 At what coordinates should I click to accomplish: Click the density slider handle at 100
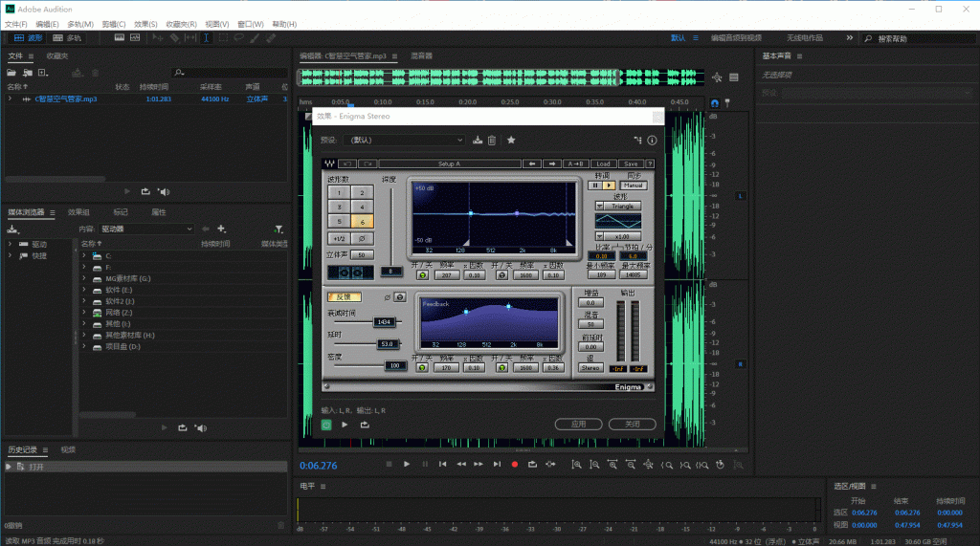(395, 365)
